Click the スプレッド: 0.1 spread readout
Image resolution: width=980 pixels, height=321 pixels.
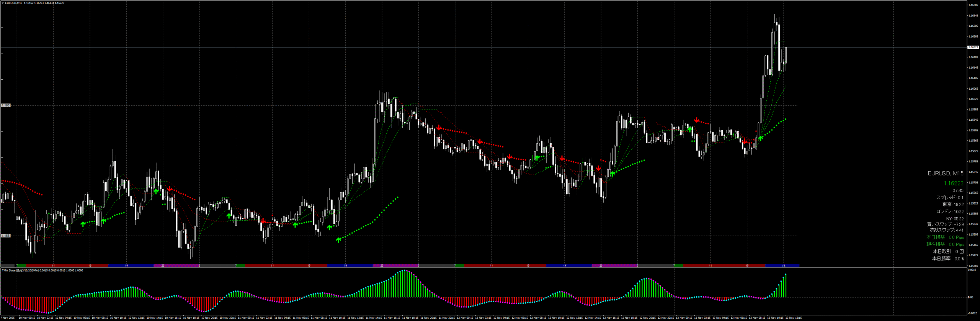click(949, 198)
